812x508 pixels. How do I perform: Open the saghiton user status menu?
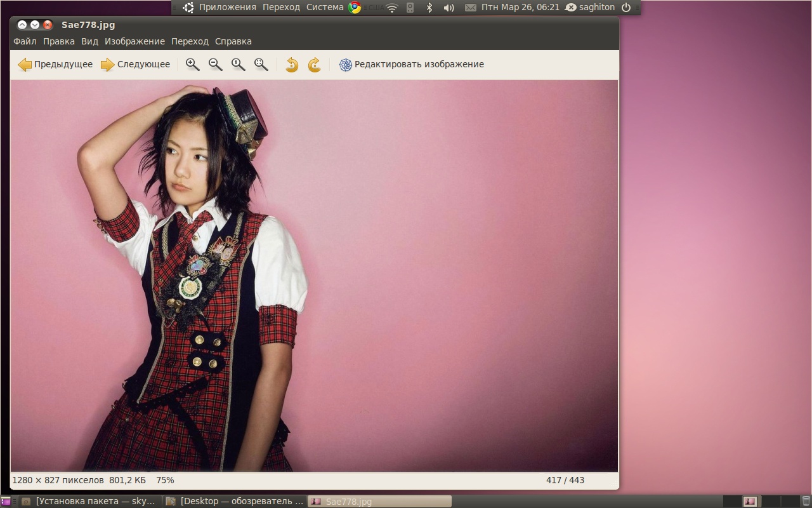590,7
